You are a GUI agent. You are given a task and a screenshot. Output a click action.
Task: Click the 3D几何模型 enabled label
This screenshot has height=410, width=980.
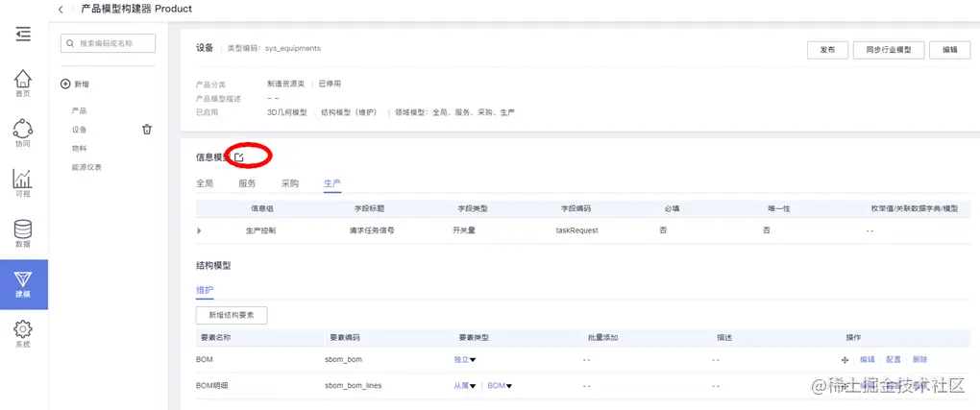[287, 112]
